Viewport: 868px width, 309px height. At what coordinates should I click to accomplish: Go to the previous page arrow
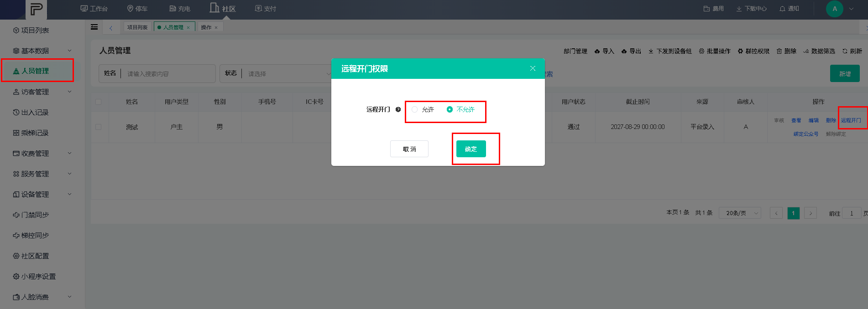[x=776, y=213]
